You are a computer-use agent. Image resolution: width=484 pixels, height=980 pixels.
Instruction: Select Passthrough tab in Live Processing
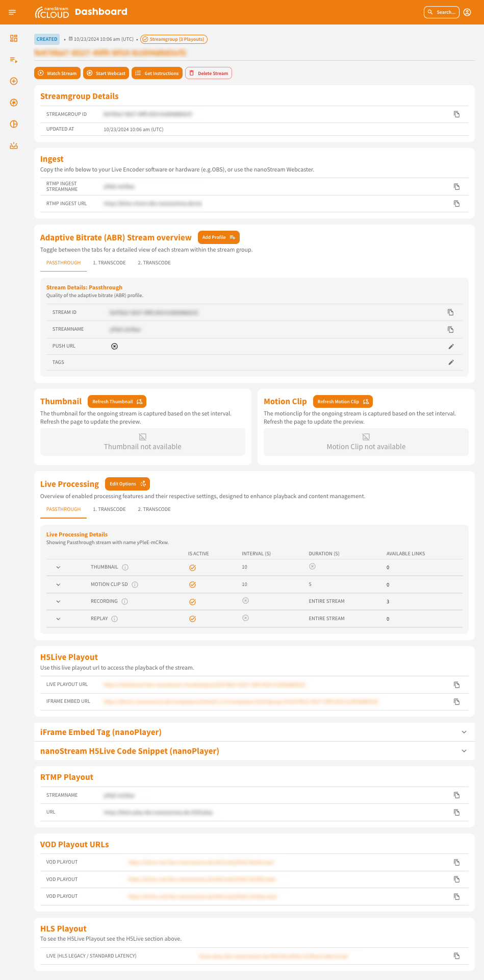63,509
